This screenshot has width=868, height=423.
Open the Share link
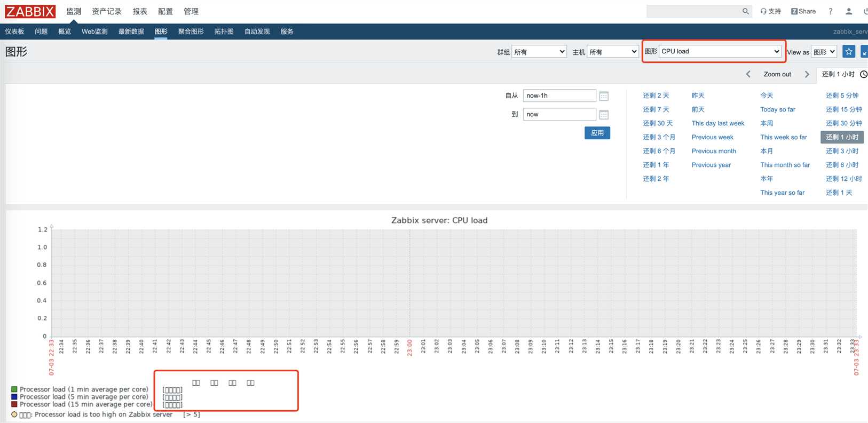(803, 11)
